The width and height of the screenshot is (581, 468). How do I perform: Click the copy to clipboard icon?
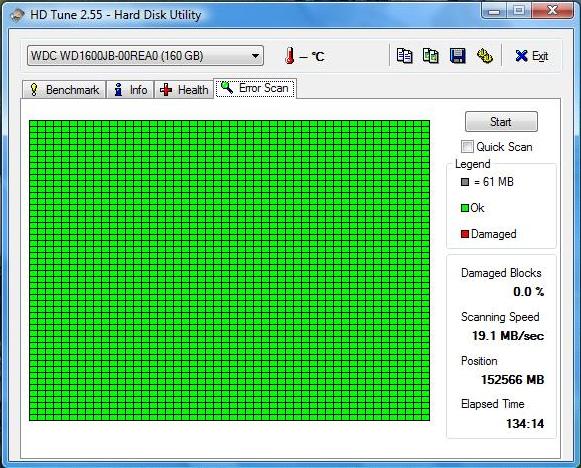pyautogui.click(x=404, y=56)
